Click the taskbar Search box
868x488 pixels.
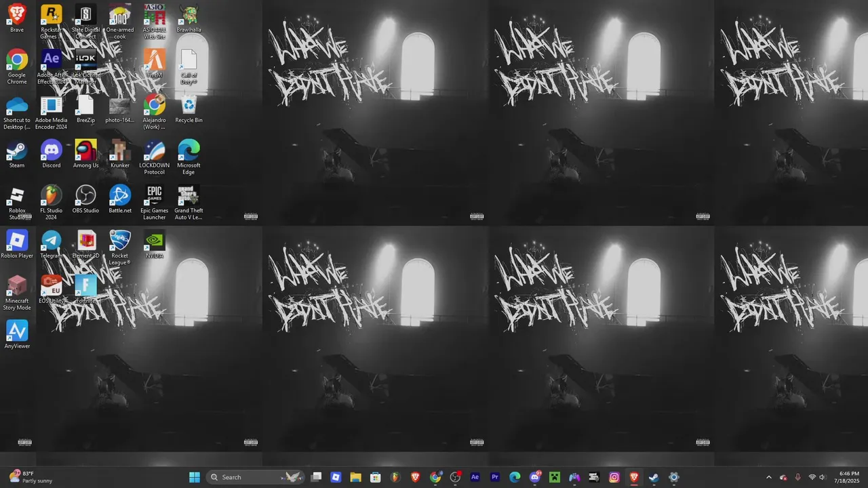[254, 477]
